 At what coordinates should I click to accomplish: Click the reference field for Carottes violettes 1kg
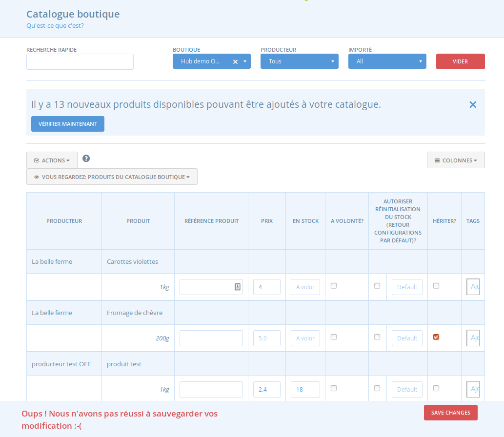[x=211, y=287]
